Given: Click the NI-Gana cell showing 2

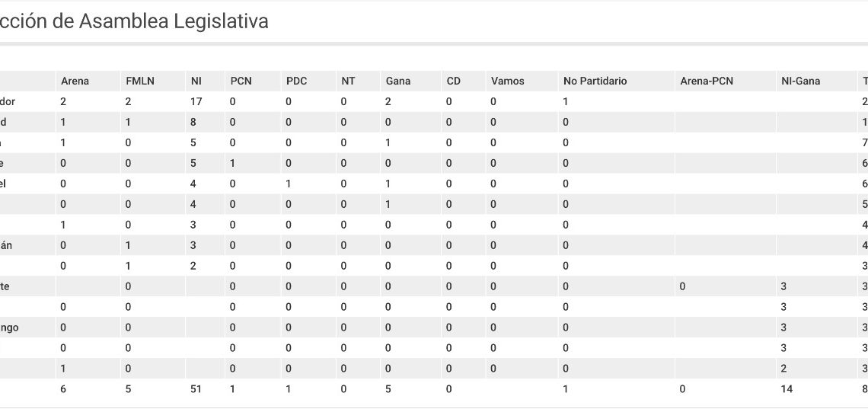Looking at the screenshot, I should 783,369.
